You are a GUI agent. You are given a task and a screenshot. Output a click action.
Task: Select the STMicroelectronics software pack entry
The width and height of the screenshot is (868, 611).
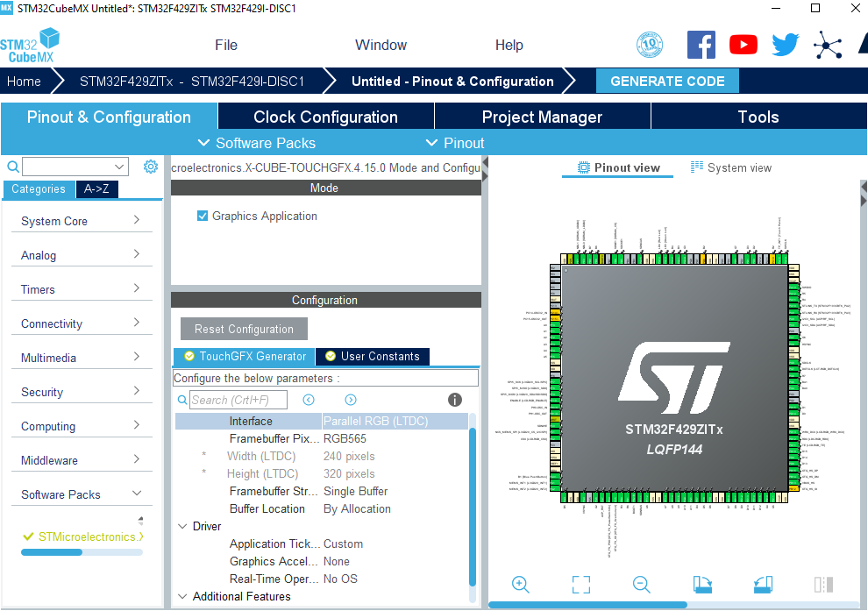[x=84, y=536]
